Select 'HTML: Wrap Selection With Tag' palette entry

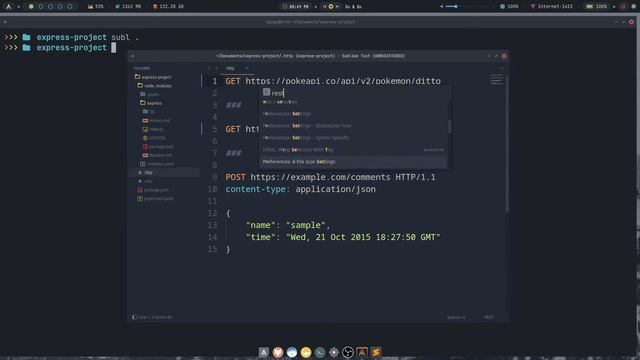tap(353, 150)
